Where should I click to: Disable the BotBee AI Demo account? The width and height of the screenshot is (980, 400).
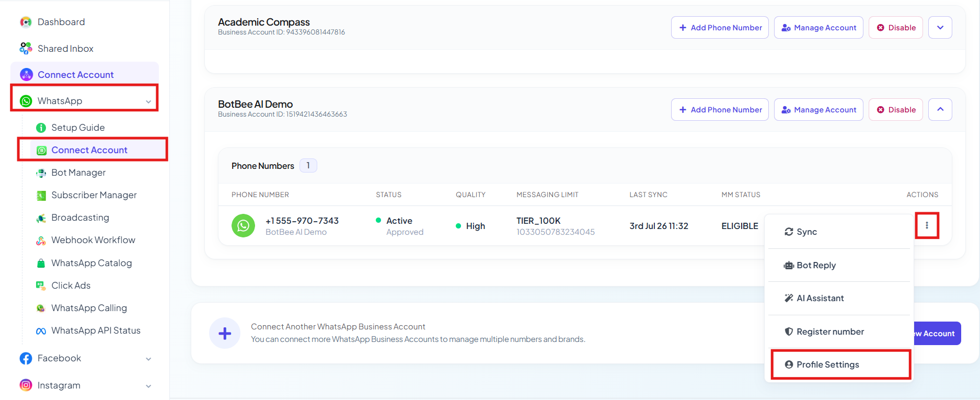896,110
